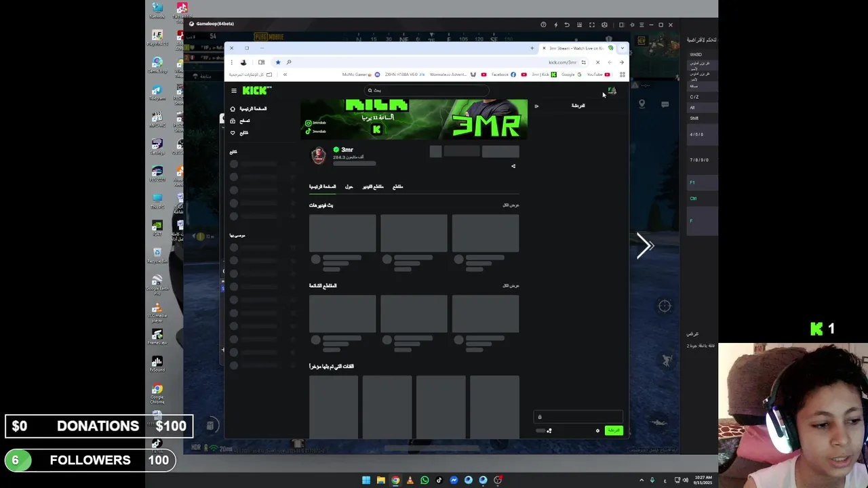The height and width of the screenshot is (488, 868).
Task: Focus the chat message input field
Action: [578, 417]
